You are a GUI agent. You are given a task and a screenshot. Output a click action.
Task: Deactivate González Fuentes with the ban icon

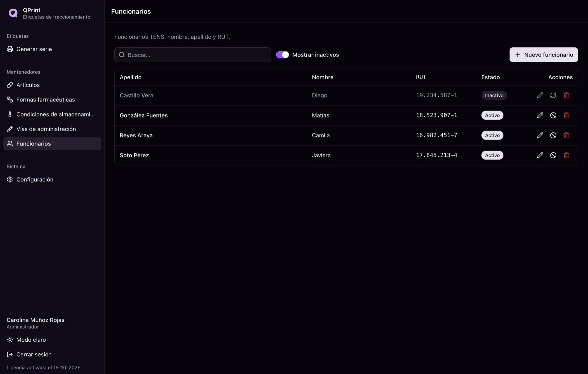tap(553, 115)
